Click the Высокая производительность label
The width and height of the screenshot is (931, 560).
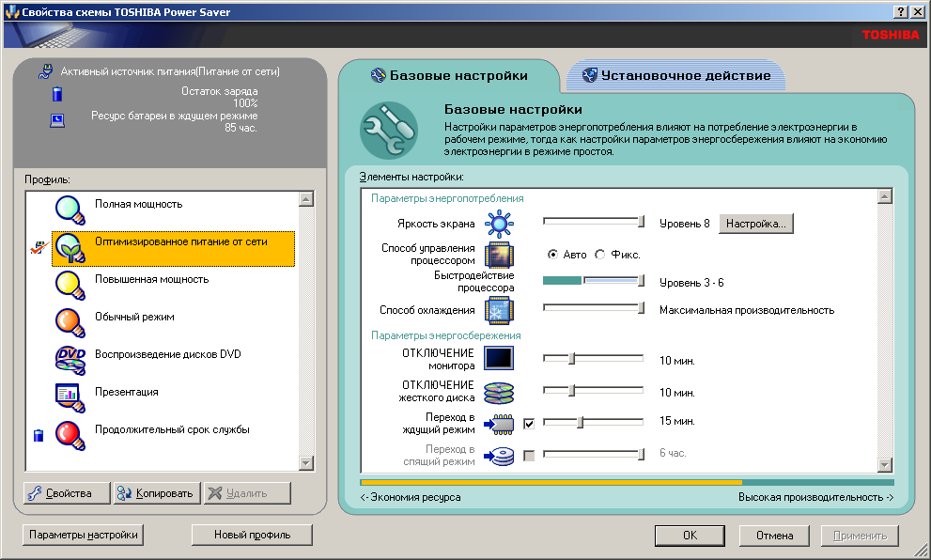point(815,498)
